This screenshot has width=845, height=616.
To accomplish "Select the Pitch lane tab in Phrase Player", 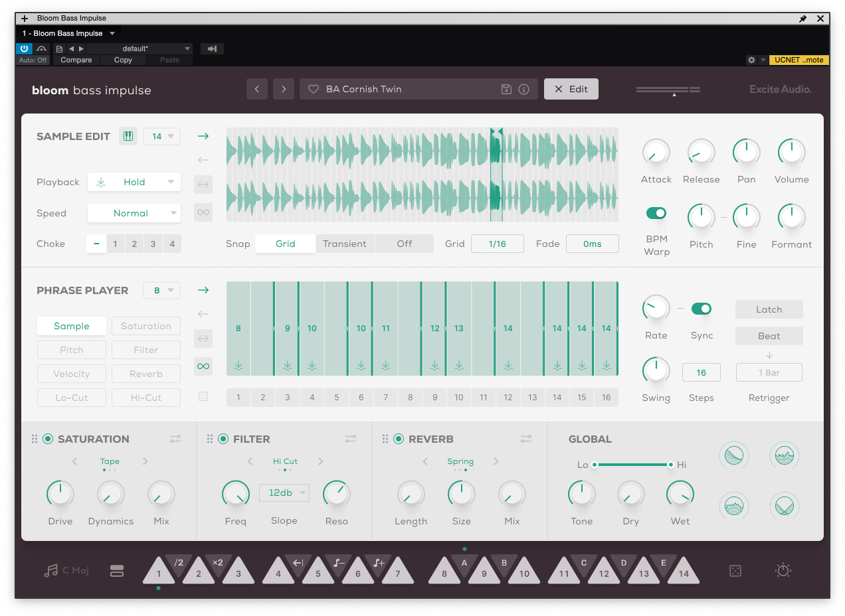I will pos(72,350).
